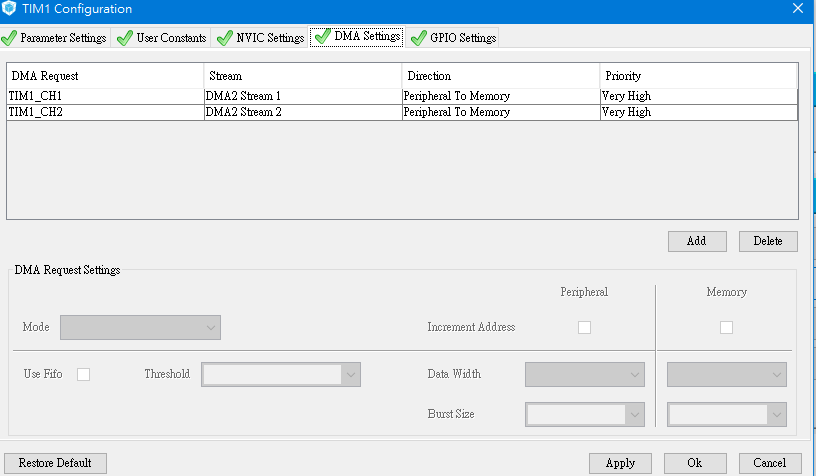Select the DMA Settings tab
This screenshot has height=476, width=816.
(358, 36)
